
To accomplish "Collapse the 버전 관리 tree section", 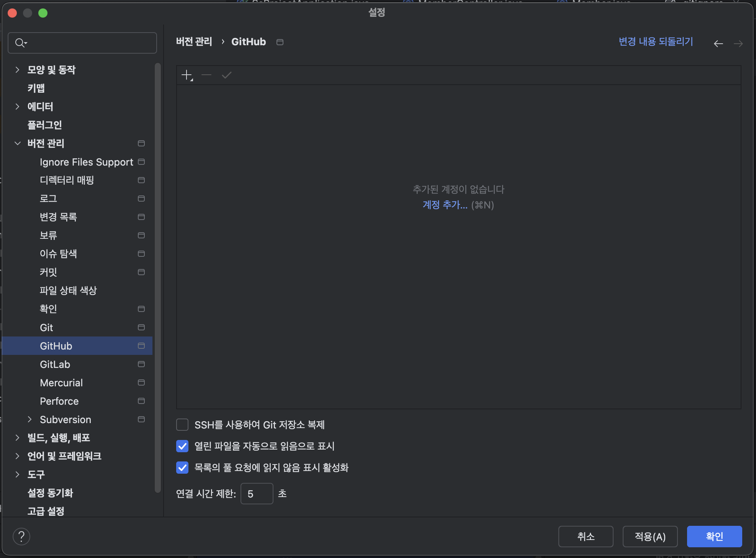I will click(17, 143).
